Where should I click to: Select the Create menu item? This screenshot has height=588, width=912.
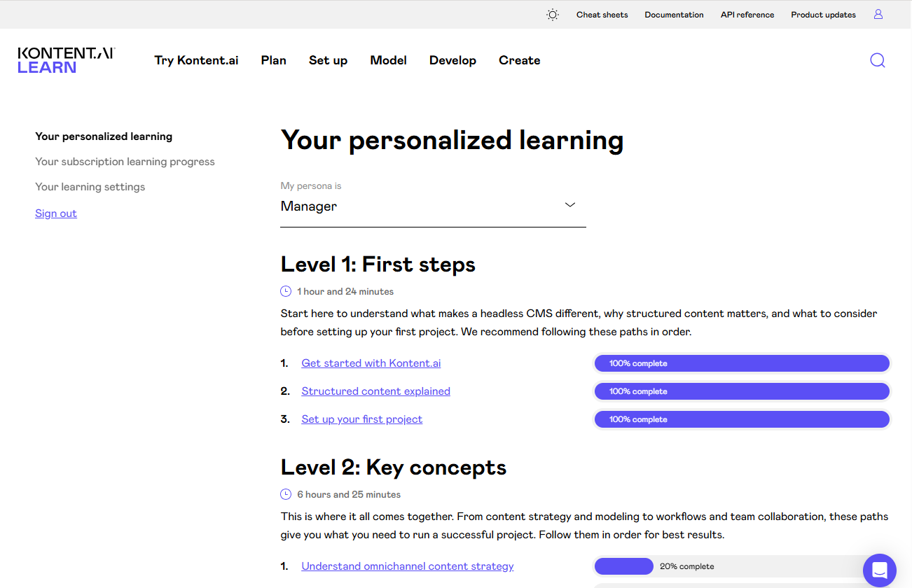coord(519,60)
